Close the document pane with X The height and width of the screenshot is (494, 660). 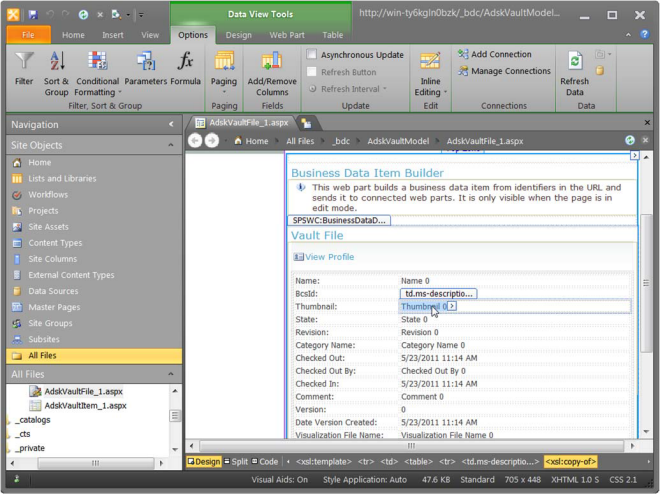(647, 122)
